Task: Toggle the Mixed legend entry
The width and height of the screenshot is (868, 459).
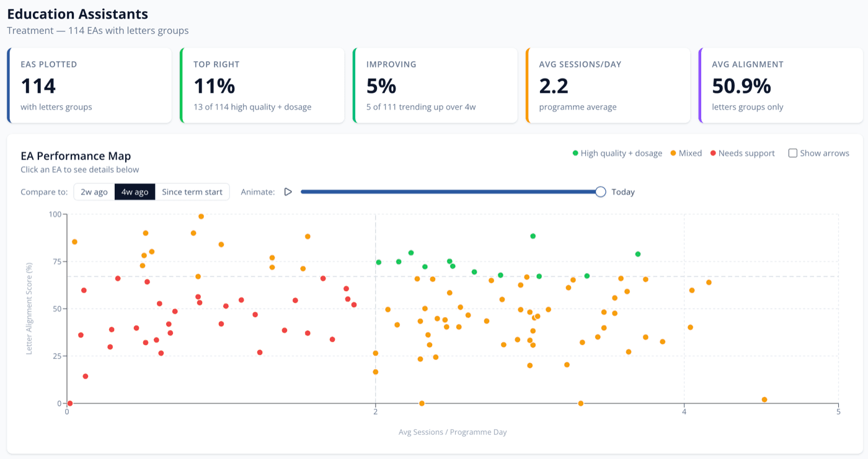Action: [x=686, y=153]
